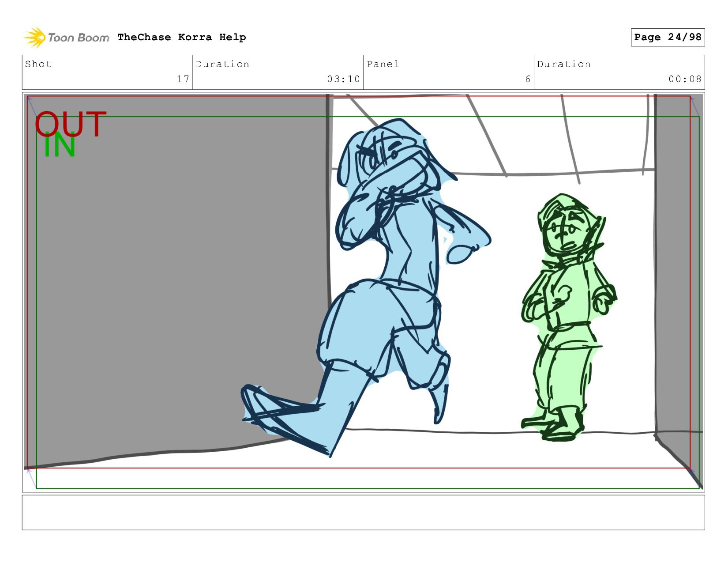Click the 'Page 24/98' box
The image size is (728, 563).
(x=668, y=37)
